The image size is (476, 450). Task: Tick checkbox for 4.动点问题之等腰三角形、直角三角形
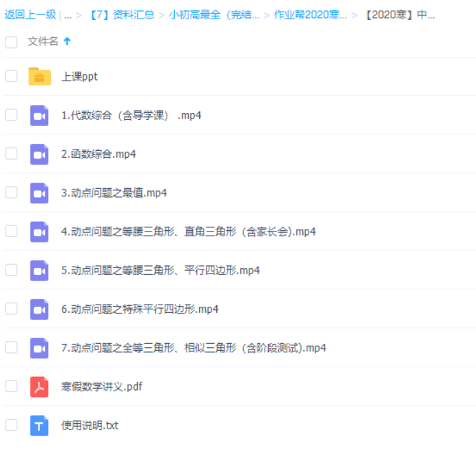(x=11, y=231)
